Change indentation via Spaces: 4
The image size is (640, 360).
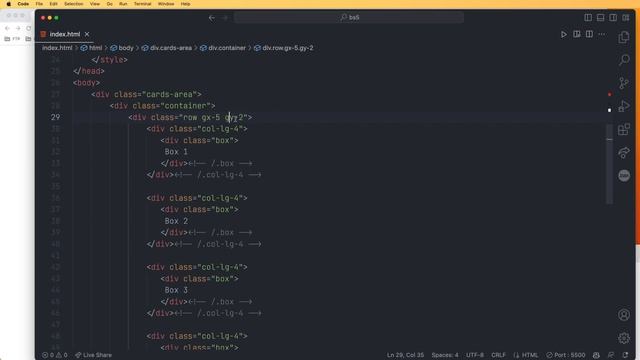click(445, 355)
